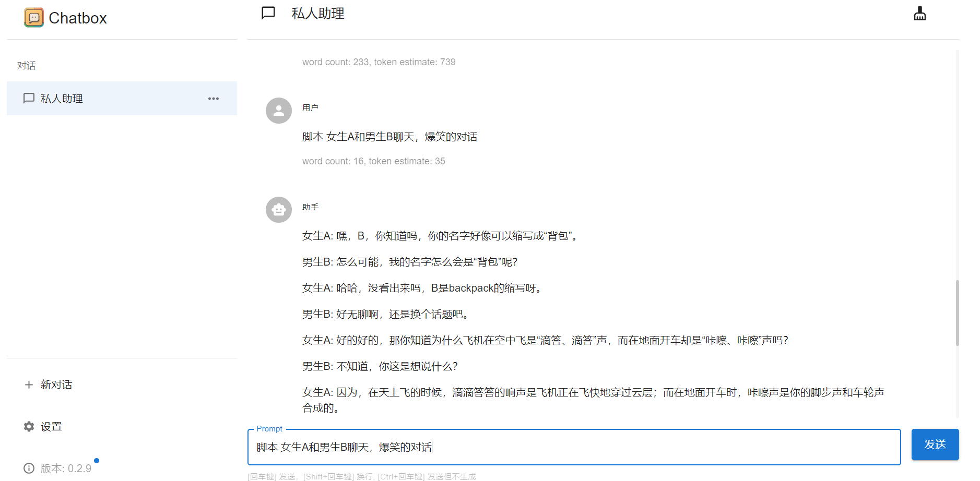Image resolution: width=980 pixels, height=481 pixels.
Task: Click the robot avatar icon on the 助手 message
Action: [x=278, y=210]
